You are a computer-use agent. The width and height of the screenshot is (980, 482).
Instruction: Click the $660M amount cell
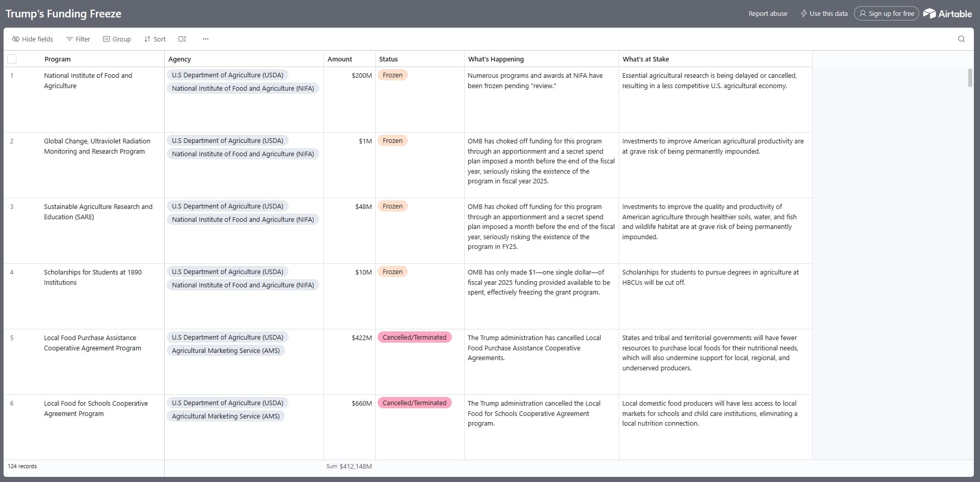click(x=350, y=427)
